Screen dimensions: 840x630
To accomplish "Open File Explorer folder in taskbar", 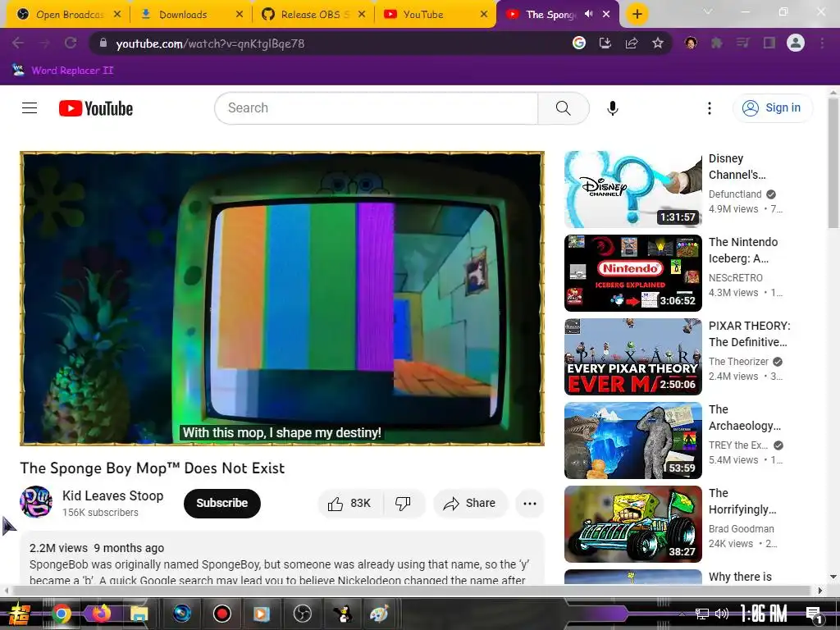I will (x=139, y=614).
